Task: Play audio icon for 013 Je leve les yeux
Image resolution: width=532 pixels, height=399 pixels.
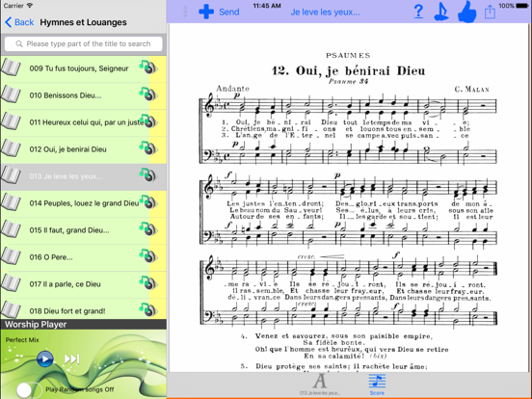Action: [x=148, y=175]
